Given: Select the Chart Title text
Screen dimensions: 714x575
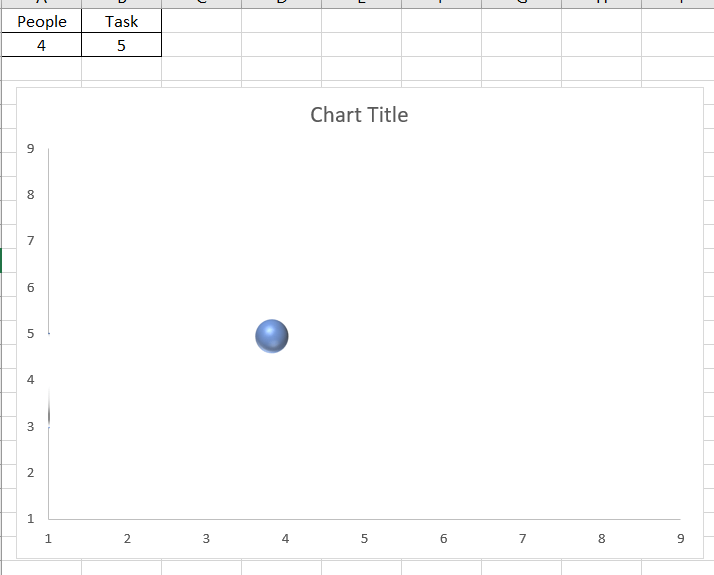Looking at the screenshot, I should point(359,115).
